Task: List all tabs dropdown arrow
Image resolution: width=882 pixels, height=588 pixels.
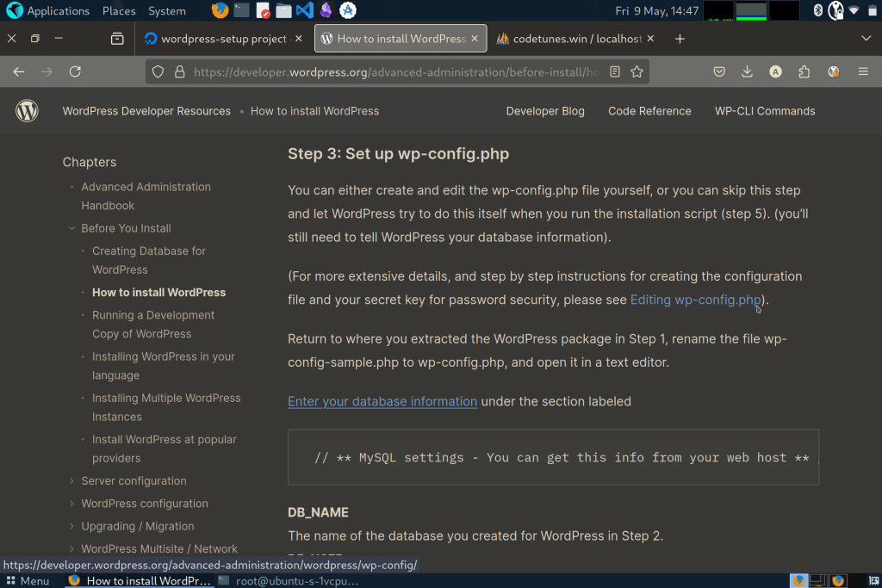Action: [866, 38]
